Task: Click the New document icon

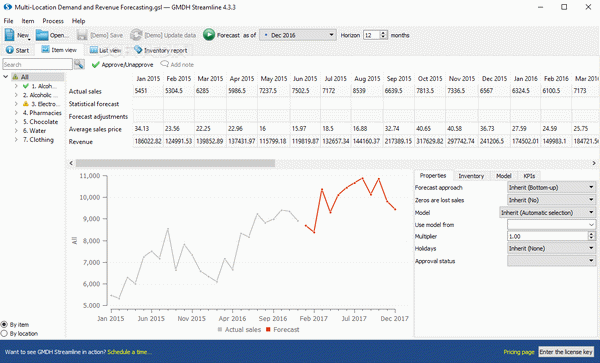Action: pyautogui.click(x=9, y=35)
